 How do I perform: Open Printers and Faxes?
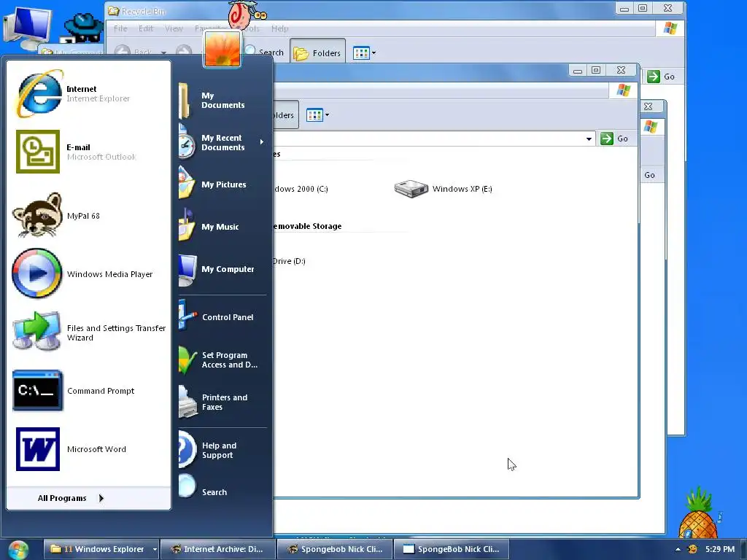coord(222,402)
